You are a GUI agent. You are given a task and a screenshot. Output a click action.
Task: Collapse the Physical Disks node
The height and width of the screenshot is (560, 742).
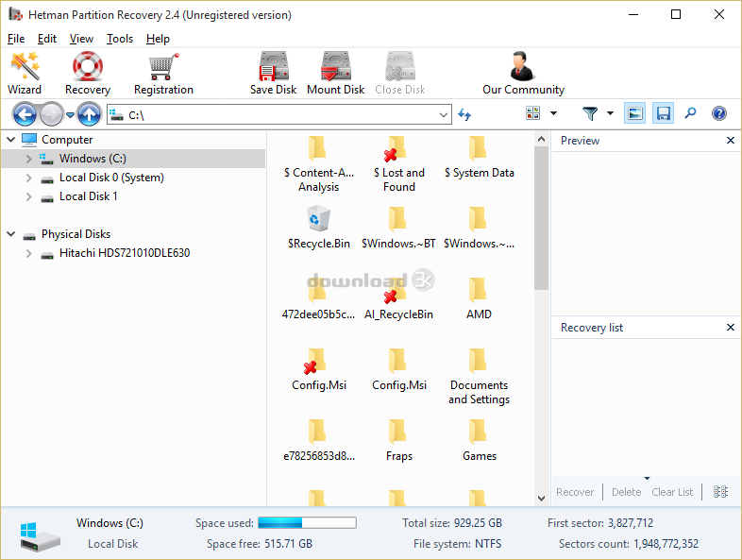(11, 234)
